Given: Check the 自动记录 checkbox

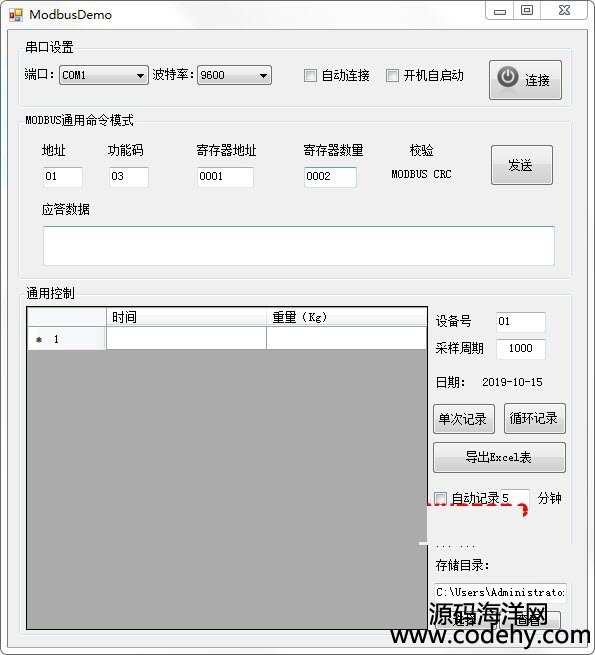Looking at the screenshot, I should tap(440, 498).
